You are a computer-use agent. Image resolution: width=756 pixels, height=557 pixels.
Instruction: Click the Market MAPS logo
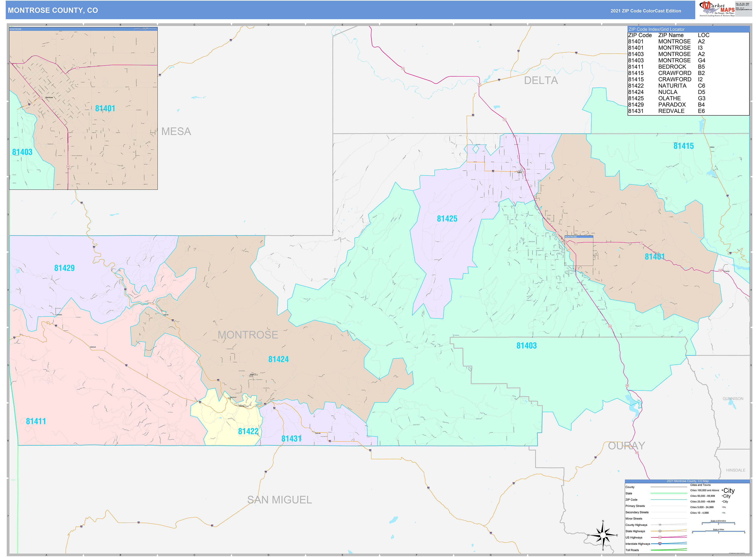coord(717,9)
